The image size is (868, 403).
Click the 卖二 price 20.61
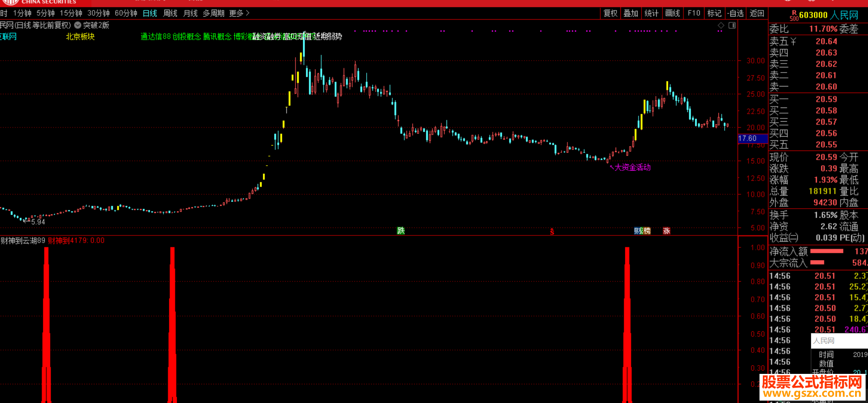(826, 75)
